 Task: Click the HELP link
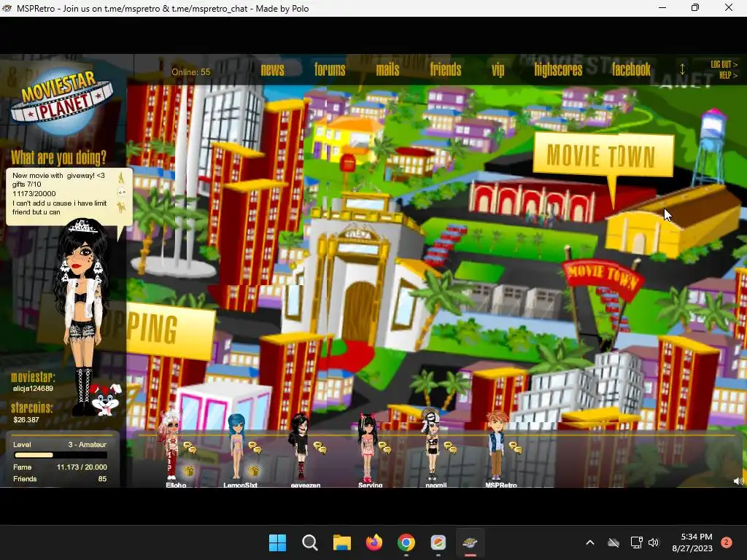click(x=728, y=75)
